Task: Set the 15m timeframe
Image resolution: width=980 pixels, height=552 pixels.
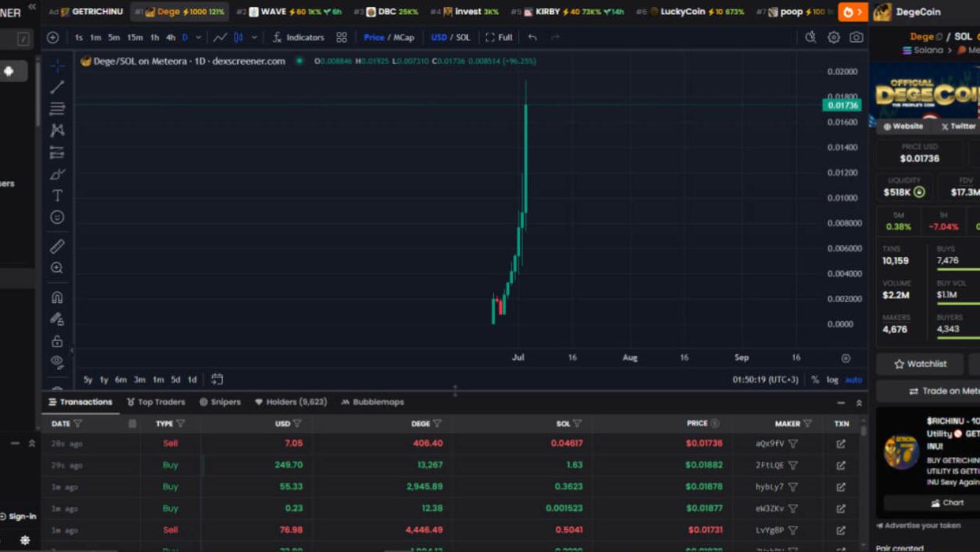Action: point(135,37)
